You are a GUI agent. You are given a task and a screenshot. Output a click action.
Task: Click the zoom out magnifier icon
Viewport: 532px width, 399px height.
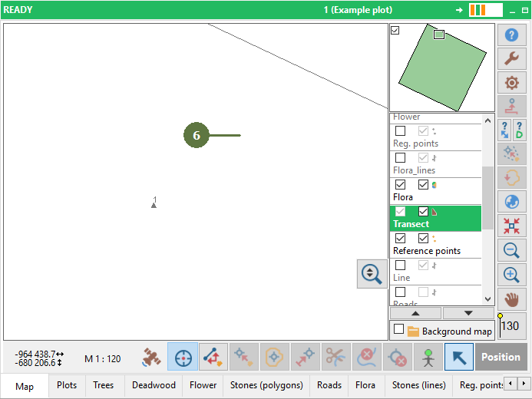pos(511,249)
